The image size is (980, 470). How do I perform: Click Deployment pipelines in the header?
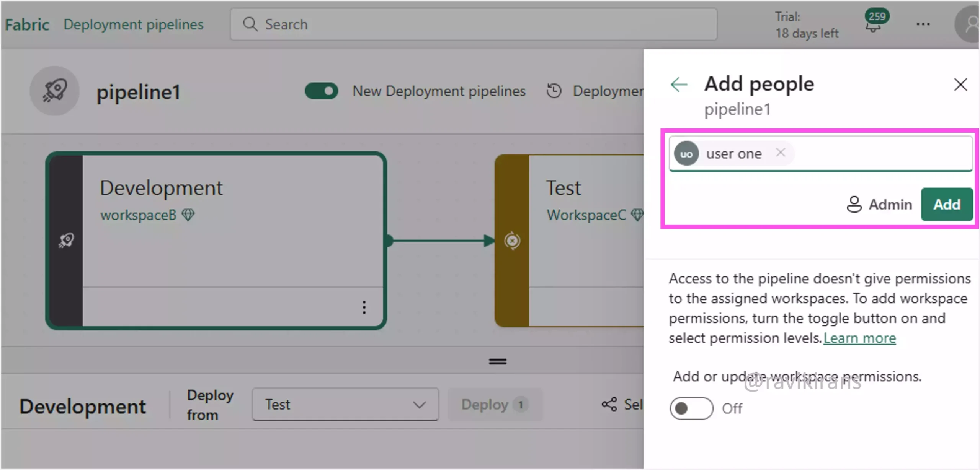(133, 24)
